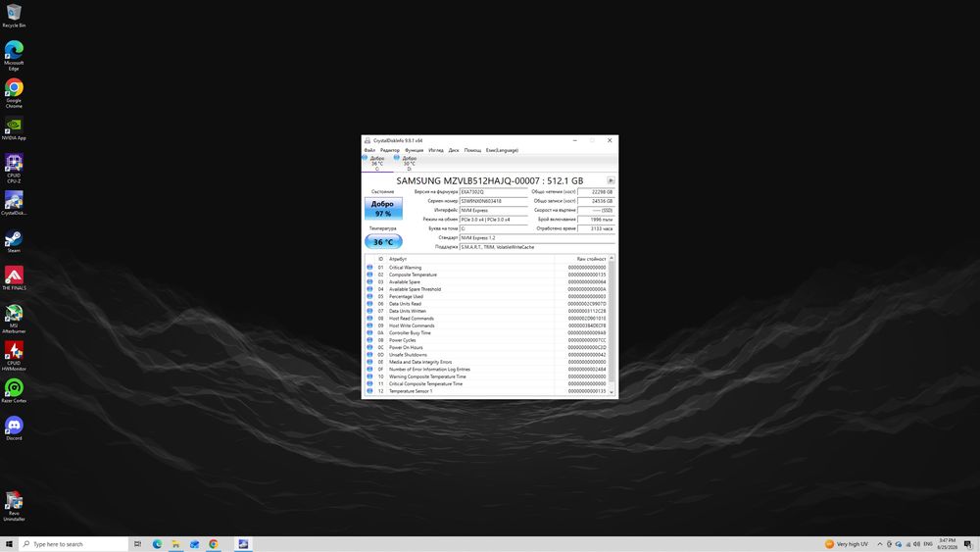Click the taskbar search box
The height and width of the screenshot is (552, 980).
click(x=73, y=544)
